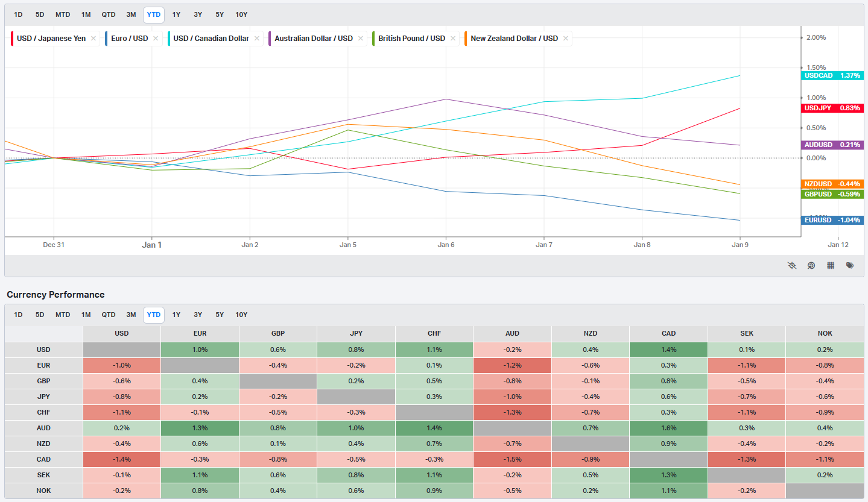The height and width of the screenshot is (502, 868).
Task: Select QTD in Currency Performance table
Action: pyautogui.click(x=109, y=315)
